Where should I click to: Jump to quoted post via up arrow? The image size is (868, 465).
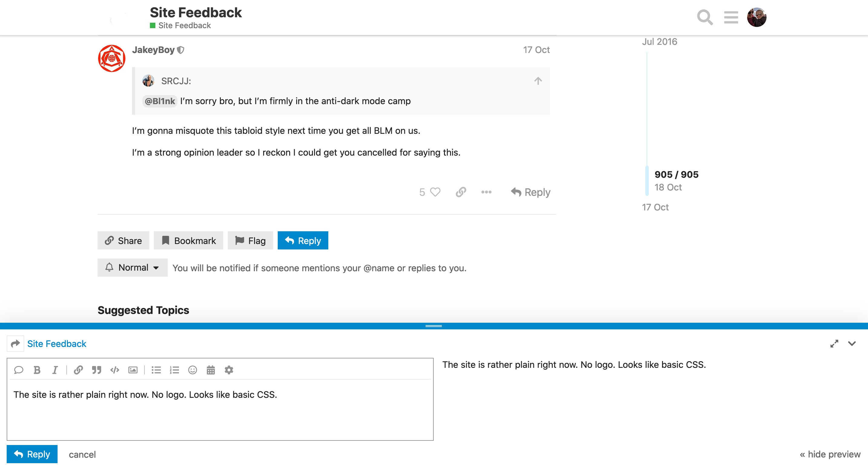(x=538, y=81)
